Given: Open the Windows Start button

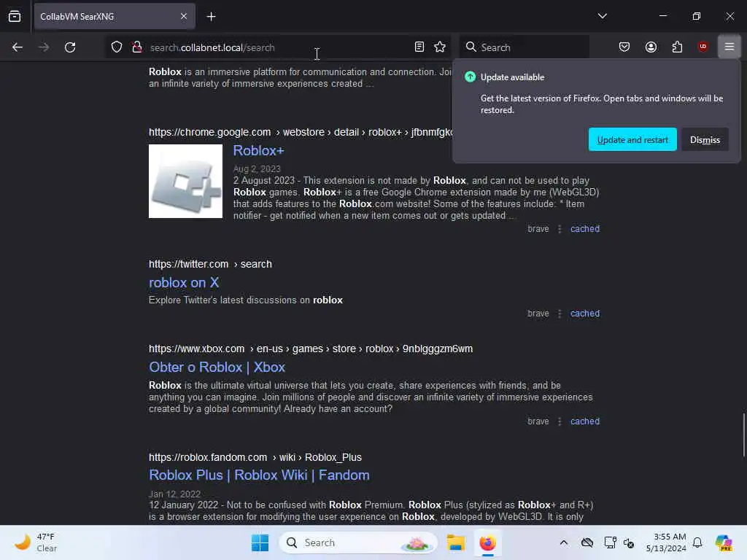Looking at the screenshot, I should [x=260, y=542].
